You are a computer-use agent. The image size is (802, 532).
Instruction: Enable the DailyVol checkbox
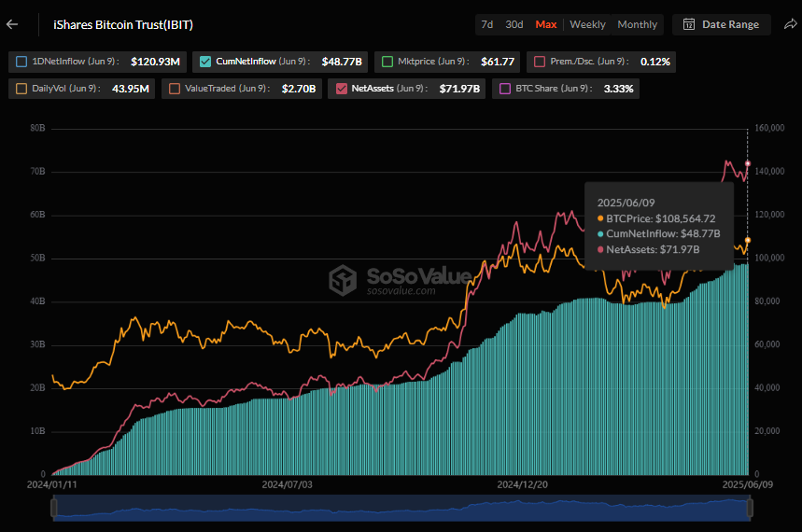(21, 89)
